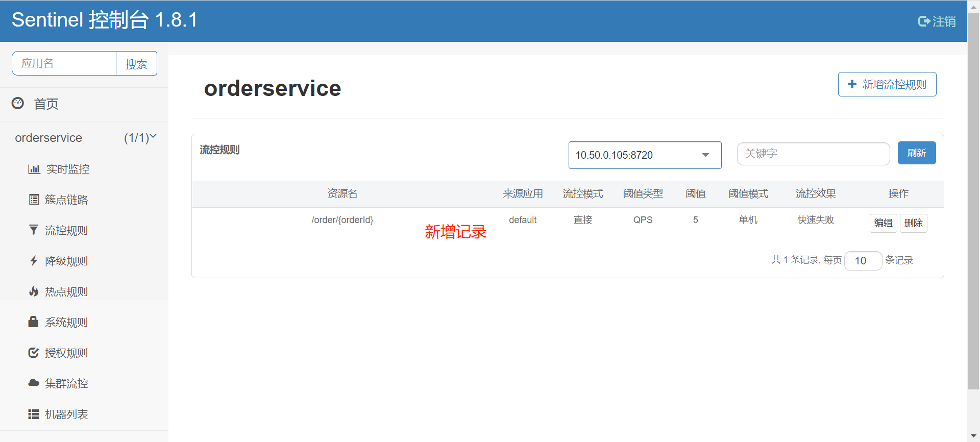This screenshot has height=442, width=980.
Task: Click the lock icon for 系统规则
Action: (x=33, y=322)
